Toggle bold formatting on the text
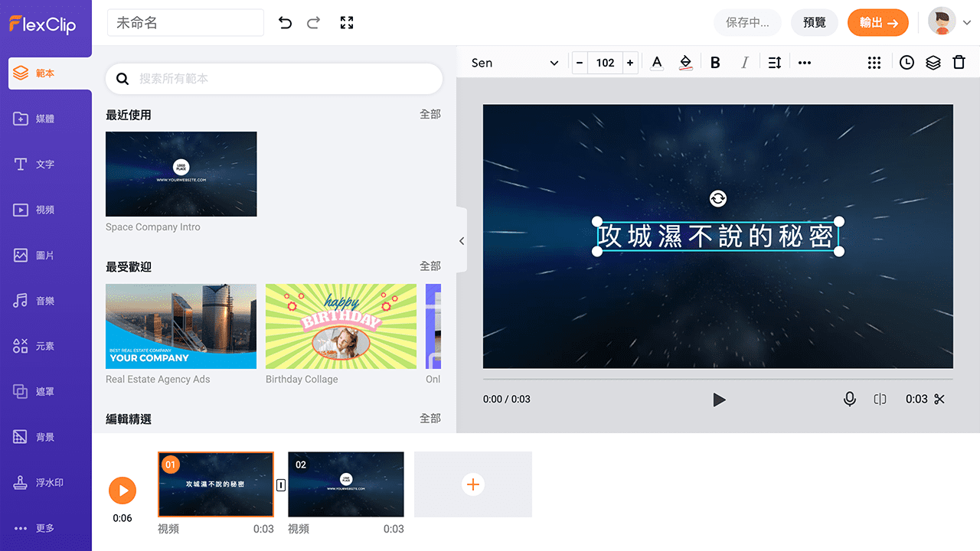980x551 pixels. pos(714,62)
